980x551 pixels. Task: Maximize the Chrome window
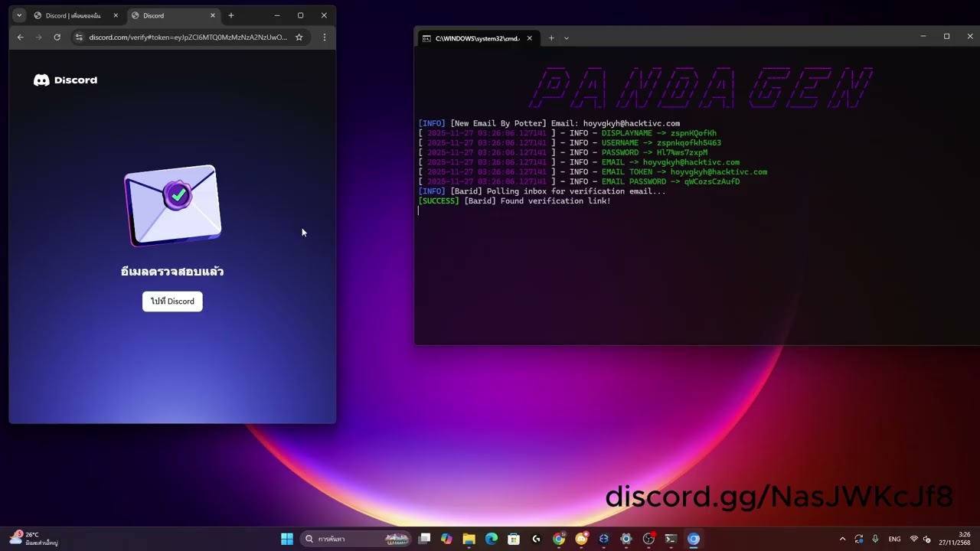(x=300, y=15)
